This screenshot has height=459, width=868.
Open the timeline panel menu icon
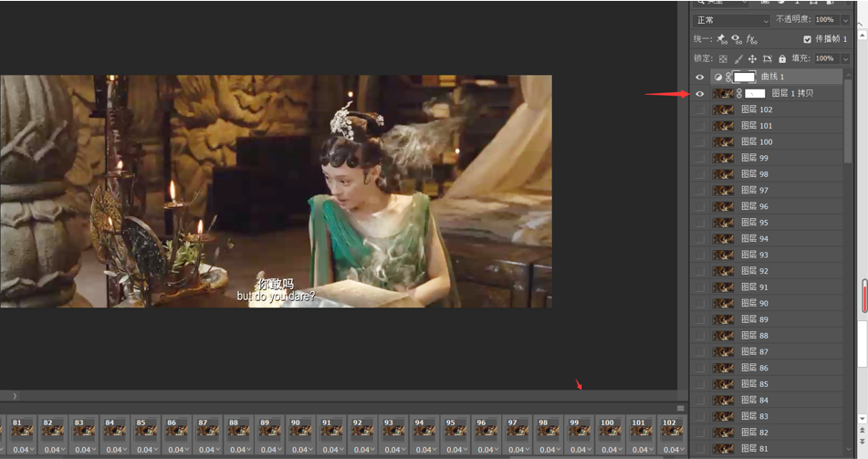pos(680,408)
